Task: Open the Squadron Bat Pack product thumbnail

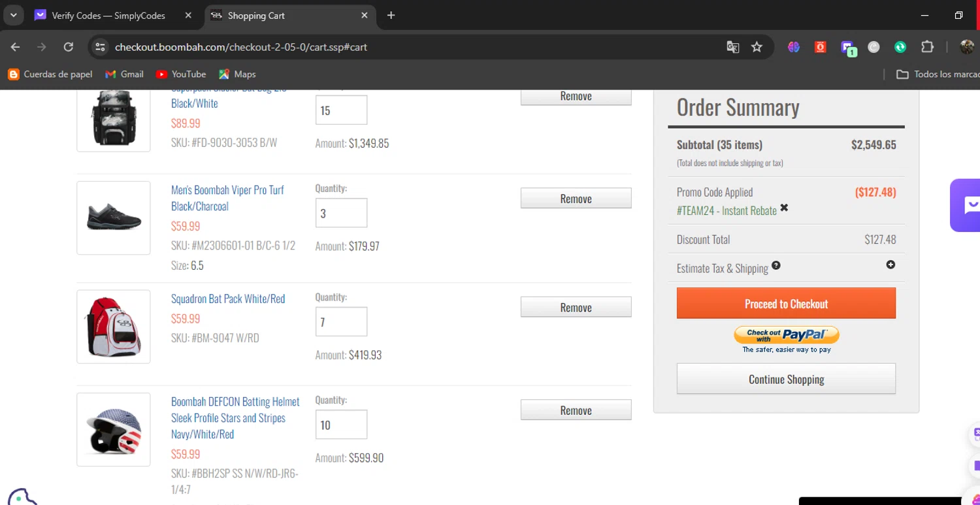Action: click(x=114, y=327)
